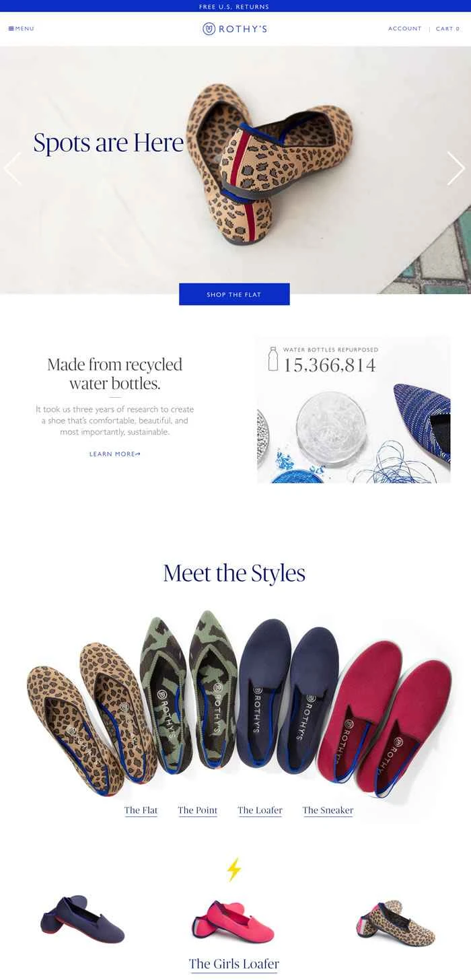Select the navy girls loafer thumbnail
The height and width of the screenshot is (980, 471).
(x=82, y=920)
